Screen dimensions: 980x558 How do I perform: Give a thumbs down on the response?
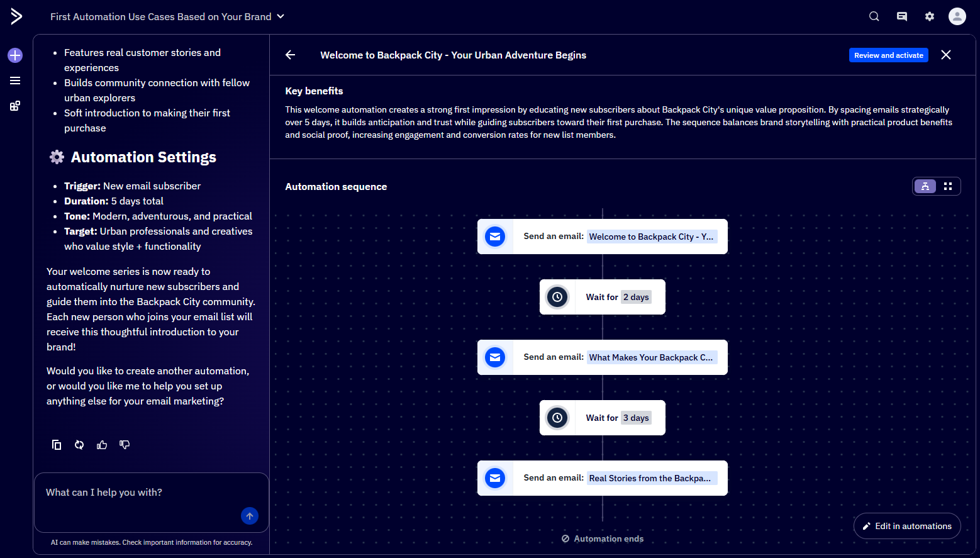[x=125, y=445]
